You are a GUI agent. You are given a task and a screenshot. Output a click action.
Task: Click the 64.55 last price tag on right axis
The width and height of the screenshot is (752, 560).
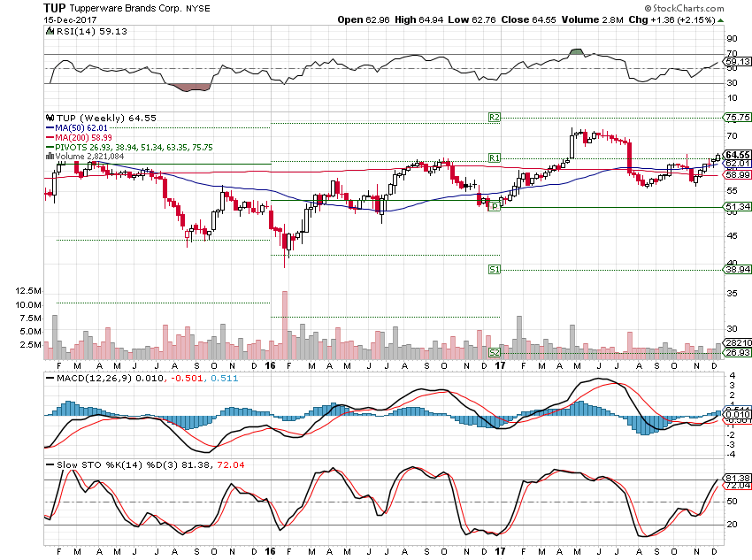[x=738, y=155]
